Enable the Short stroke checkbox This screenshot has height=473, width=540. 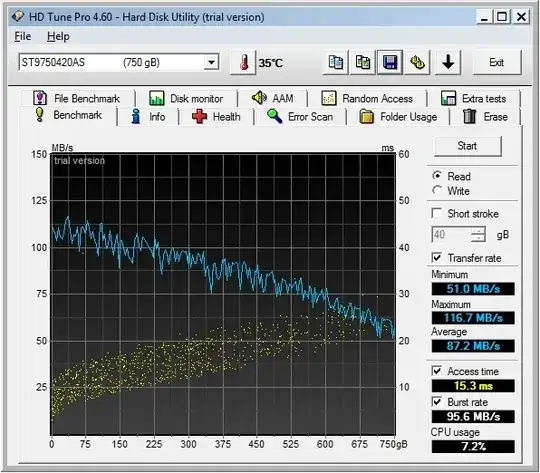[x=437, y=213]
